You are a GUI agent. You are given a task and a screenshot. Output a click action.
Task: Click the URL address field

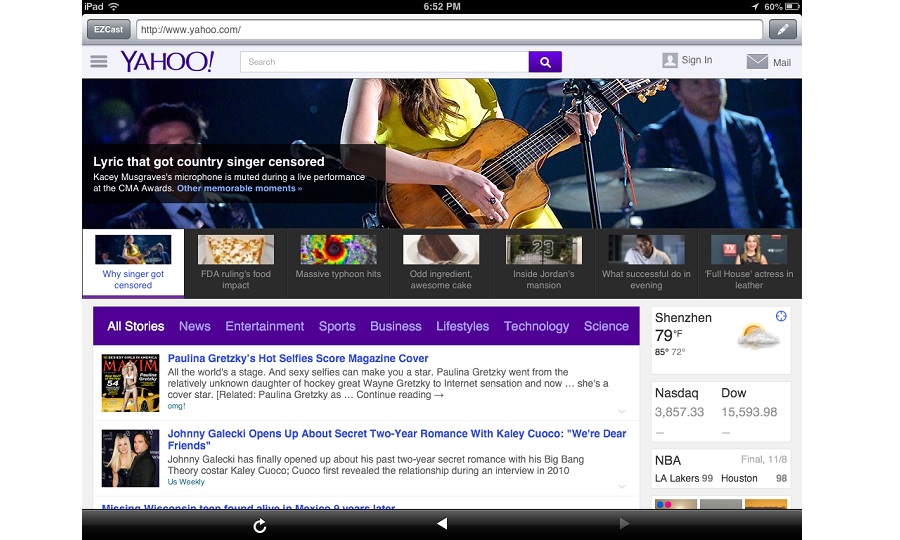point(449,29)
